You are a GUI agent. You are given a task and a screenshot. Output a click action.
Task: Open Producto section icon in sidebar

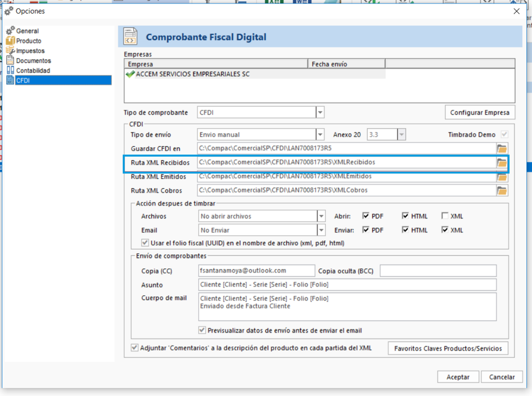[10, 41]
